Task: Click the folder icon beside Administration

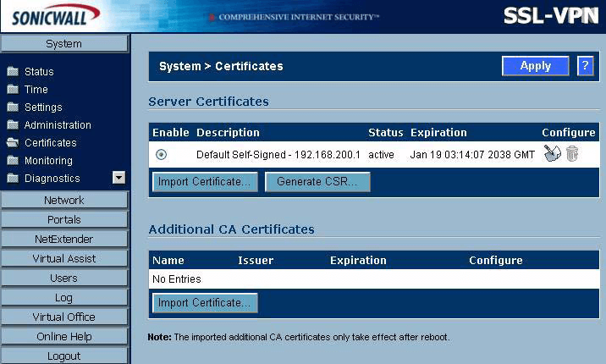Action: coord(13,124)
